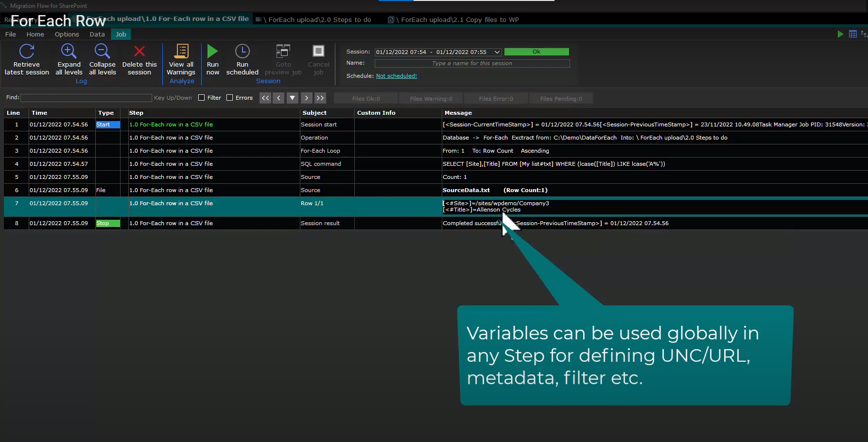Click Cancel job button
Image resolution: width=868 pixels, height=442 pixels.
318,60
